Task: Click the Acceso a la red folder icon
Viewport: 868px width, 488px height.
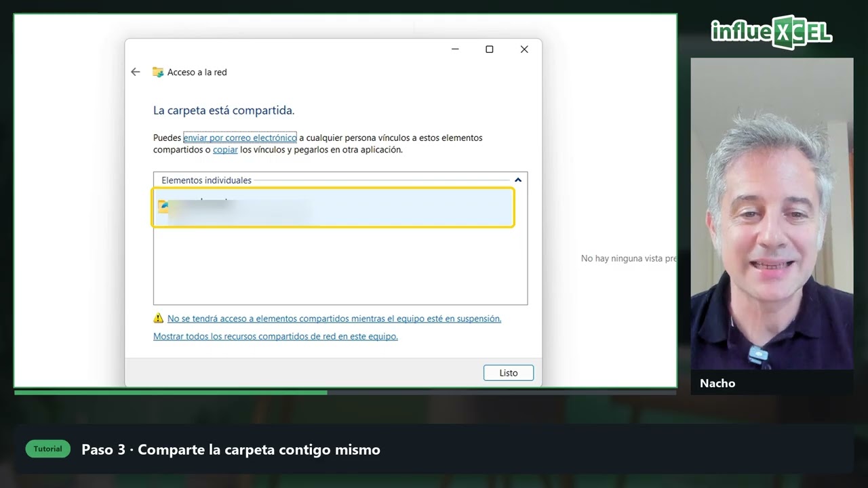Action: click(158, 72)
